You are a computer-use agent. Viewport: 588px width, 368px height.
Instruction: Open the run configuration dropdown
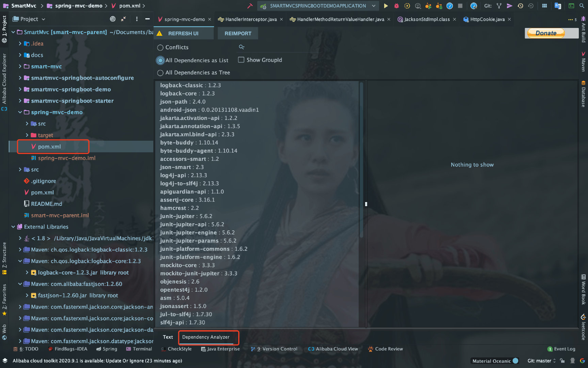point(374,6)
